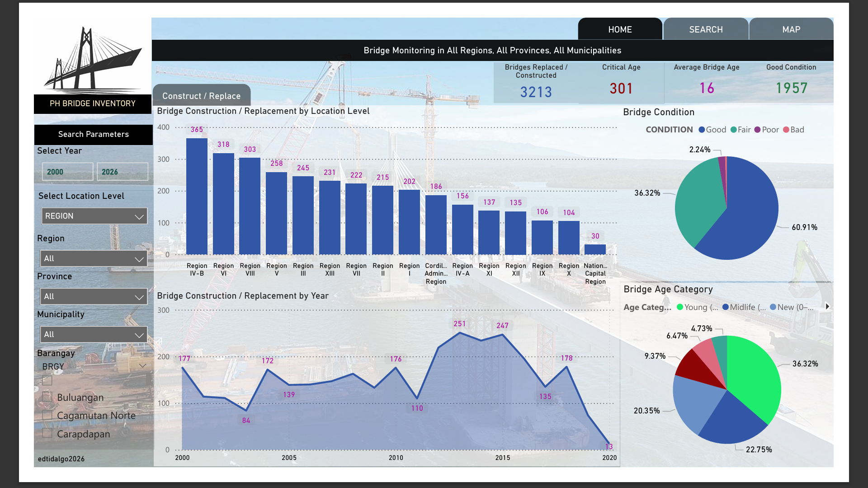868x488 pixels.
Task: Select the Good condition legend dot
Action: pyautogui.click(x=701, y=130)
